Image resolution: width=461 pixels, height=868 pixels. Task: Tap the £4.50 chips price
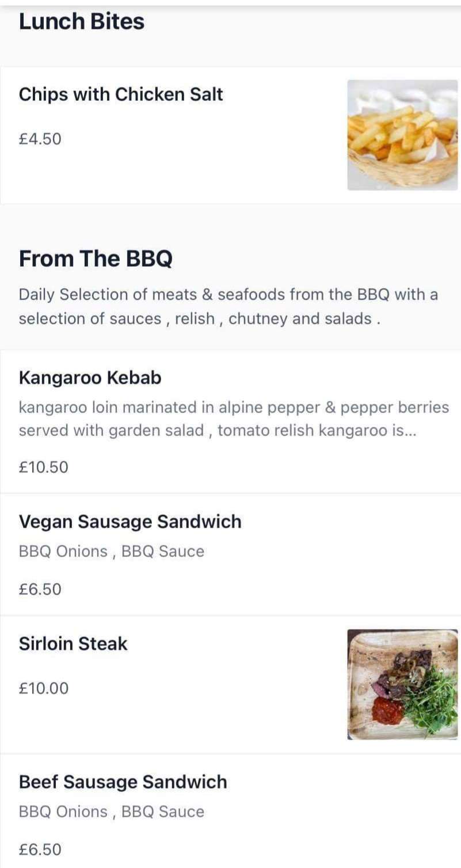(40, 139)
